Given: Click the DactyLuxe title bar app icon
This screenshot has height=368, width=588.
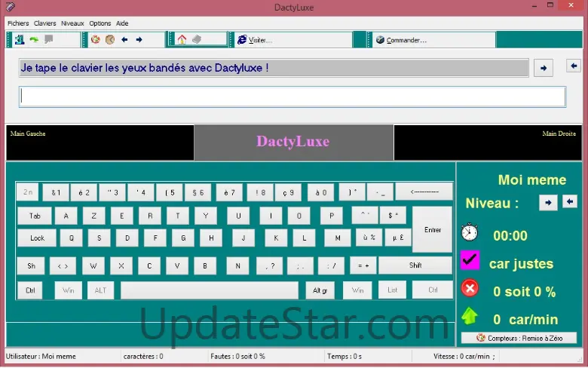Looking at the screenshot, I should coord(10,6).
